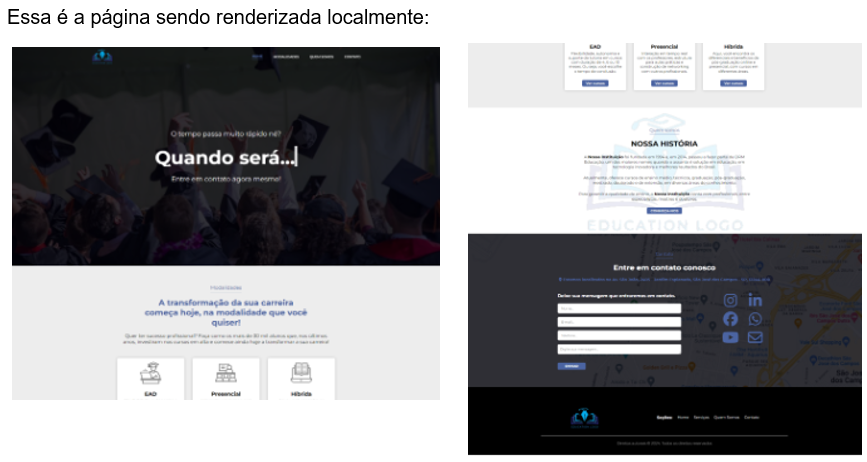Submit the contact form with Enviar button
The width and height of the screenshot is (867, 462).
click(571, 366)
